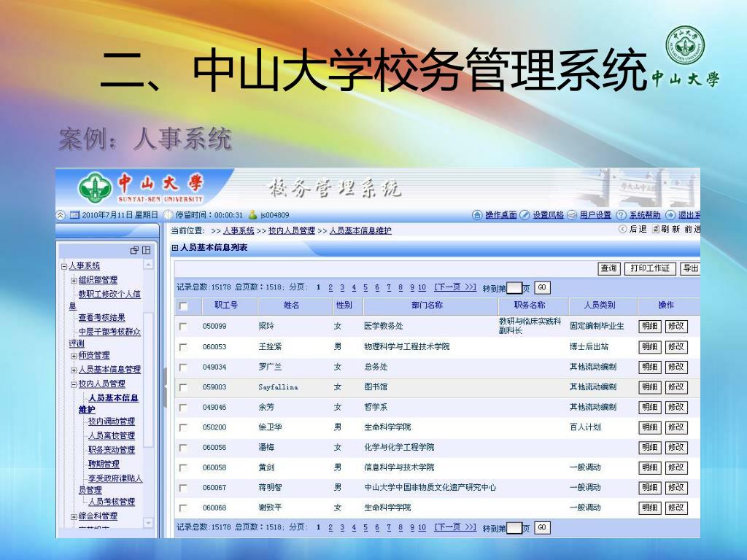This screenshot has width=747, height=560.
Task: Open 人员离校管理 in the tree
Action: coord(112,436)
